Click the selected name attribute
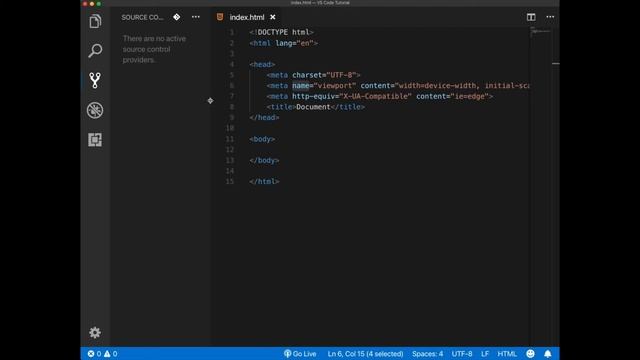Image resolution: width=640 pixels, height=360 pixels. click(300, 86)
